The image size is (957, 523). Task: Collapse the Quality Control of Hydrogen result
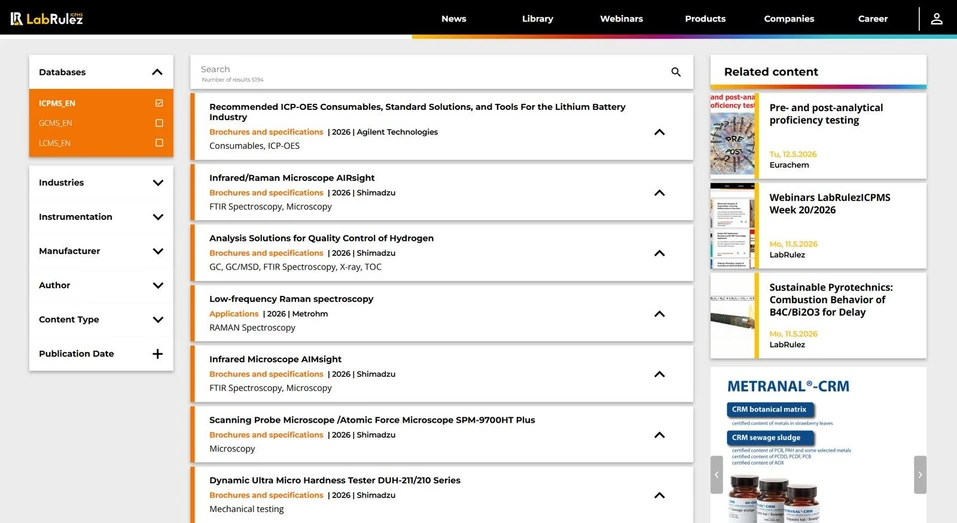pos(659,253)
